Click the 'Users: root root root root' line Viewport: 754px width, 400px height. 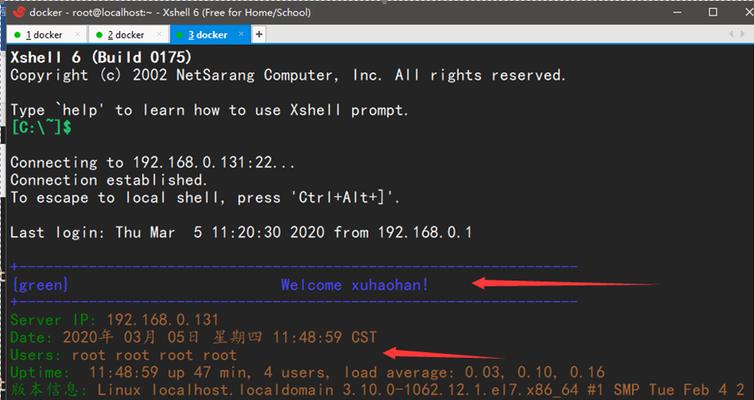click(124, 355)
